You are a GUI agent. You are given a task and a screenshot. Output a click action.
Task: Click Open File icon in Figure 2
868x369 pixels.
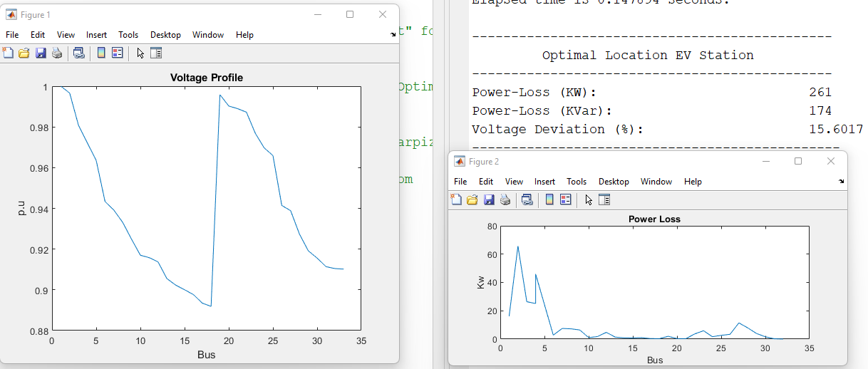tap(472, 199)
